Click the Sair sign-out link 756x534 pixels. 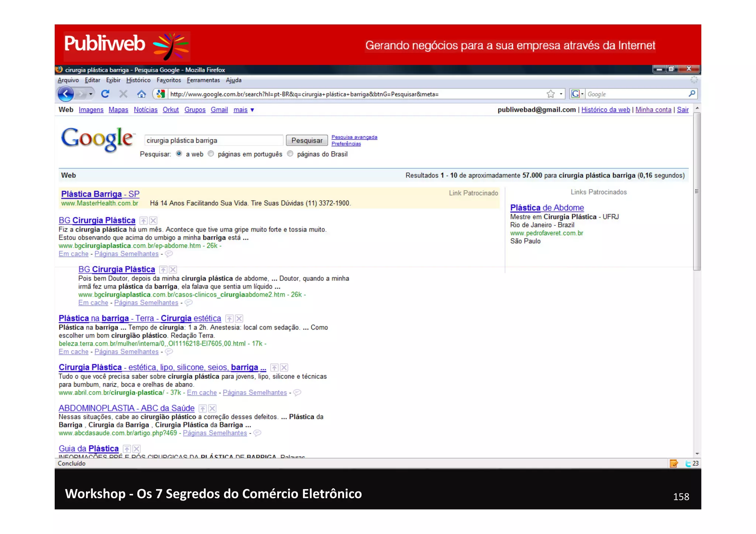point(683,110)
